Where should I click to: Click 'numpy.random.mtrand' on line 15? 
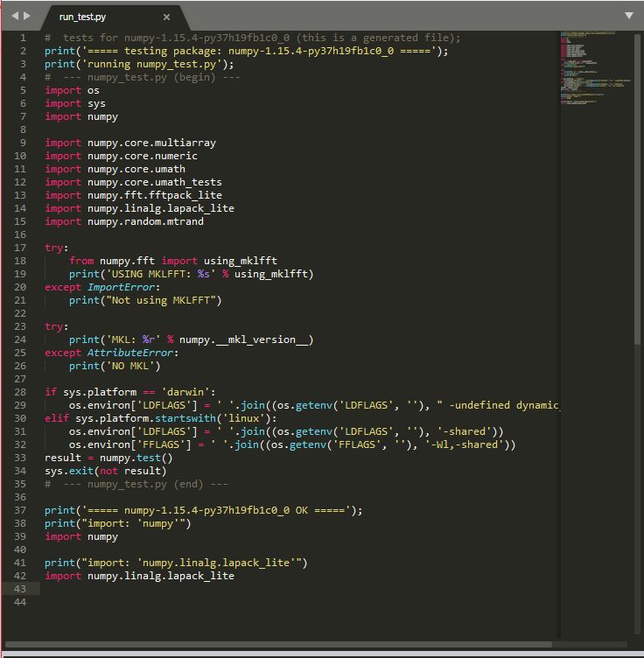pos(145,221)
